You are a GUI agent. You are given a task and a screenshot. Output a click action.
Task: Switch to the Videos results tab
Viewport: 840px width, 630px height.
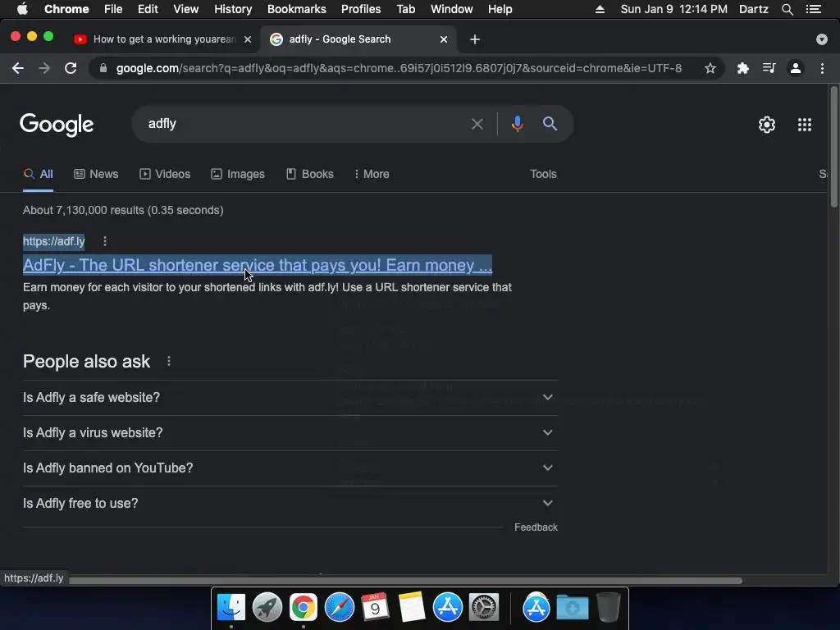pos(165,174)
